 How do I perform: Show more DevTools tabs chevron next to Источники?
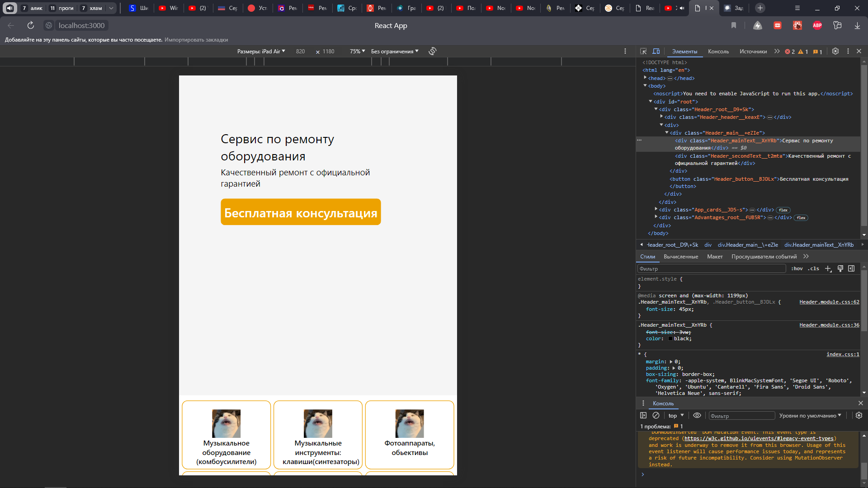pyautogui.click(x=777, y=52)
